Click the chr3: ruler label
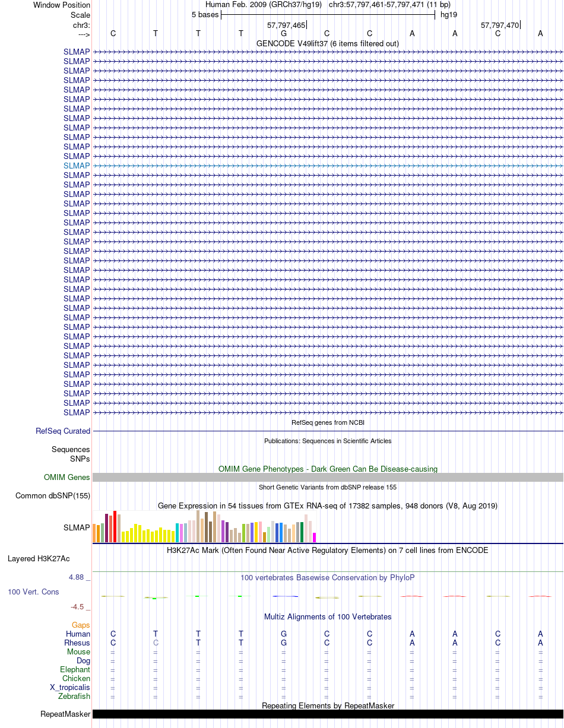 tap(81, 25)
